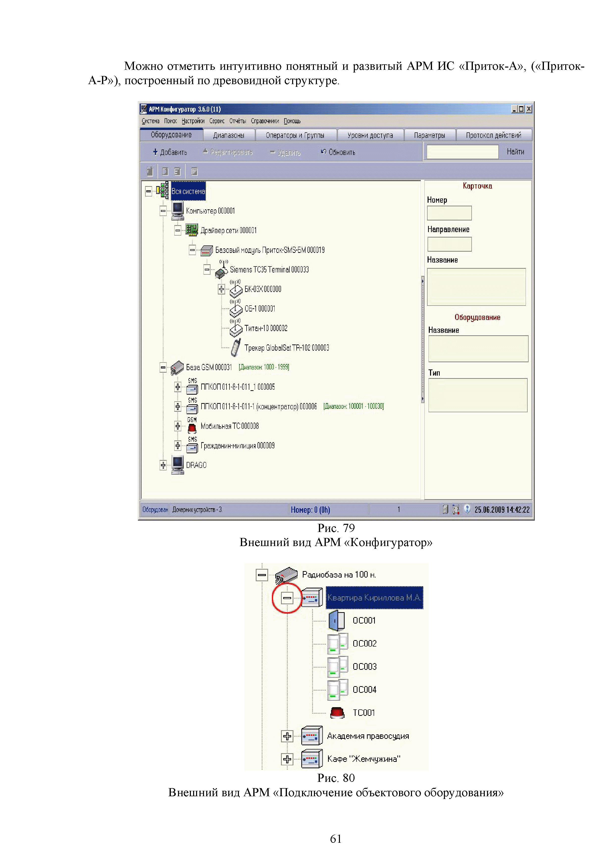This screenshot has height=868, width=614.
Task: Switch to the 'Диапазоны' tab
Action: click(x=229, y=135)
